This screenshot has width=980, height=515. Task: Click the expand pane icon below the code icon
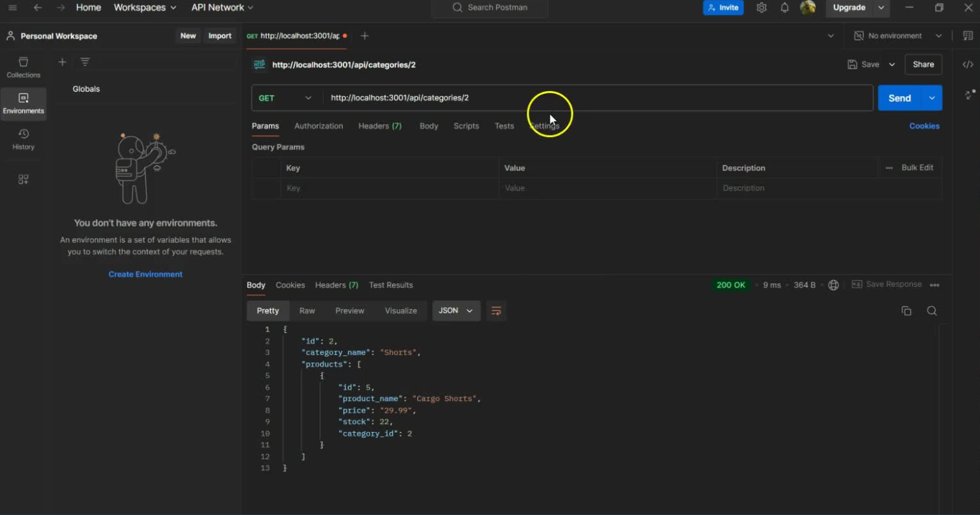click(x=969, y=95)
